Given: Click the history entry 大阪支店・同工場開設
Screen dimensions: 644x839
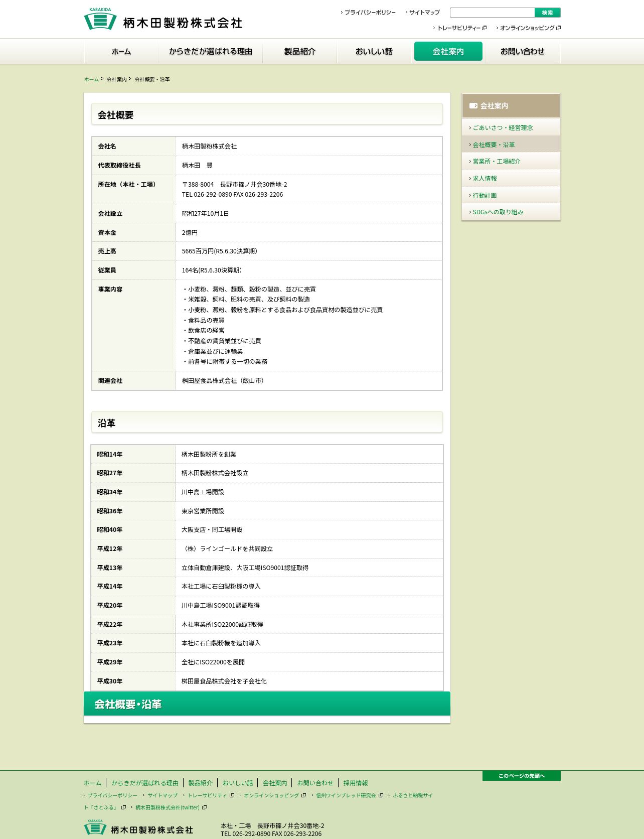Looking at the screenshot, I should [212, 530].
